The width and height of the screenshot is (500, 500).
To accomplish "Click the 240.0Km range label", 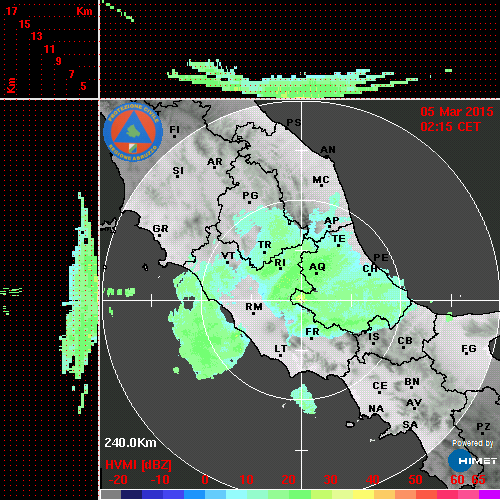I will (130, 443).
